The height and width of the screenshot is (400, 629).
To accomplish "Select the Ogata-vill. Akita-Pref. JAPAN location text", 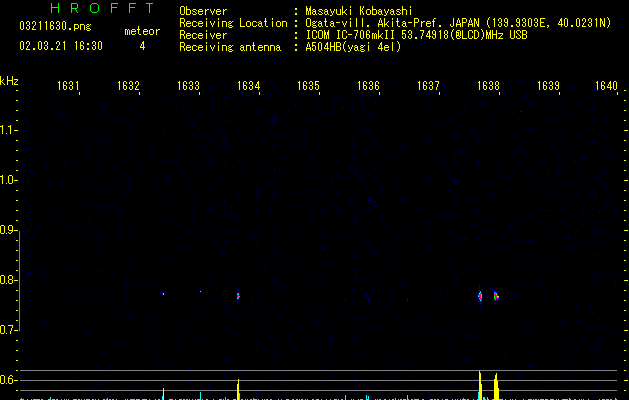I will 458,23.
